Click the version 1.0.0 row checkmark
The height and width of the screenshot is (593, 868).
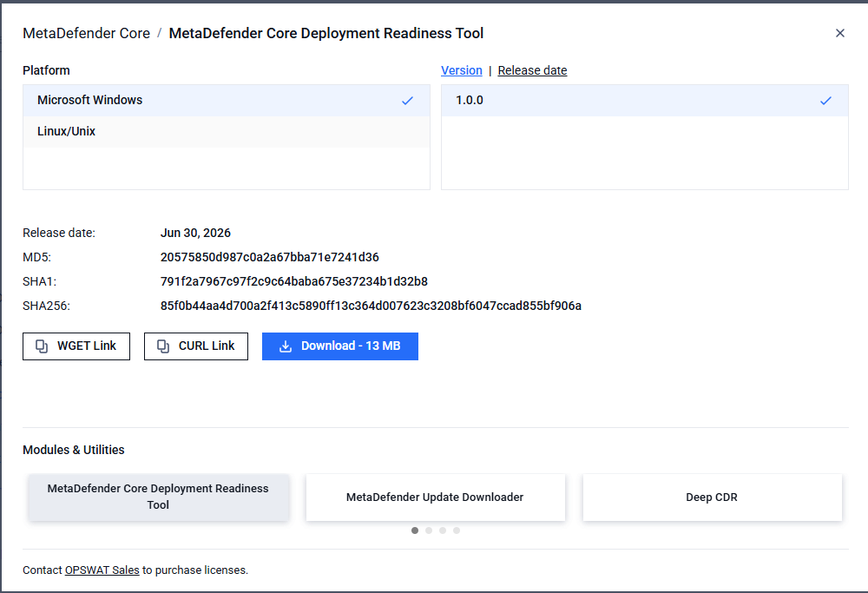[825, 101]
